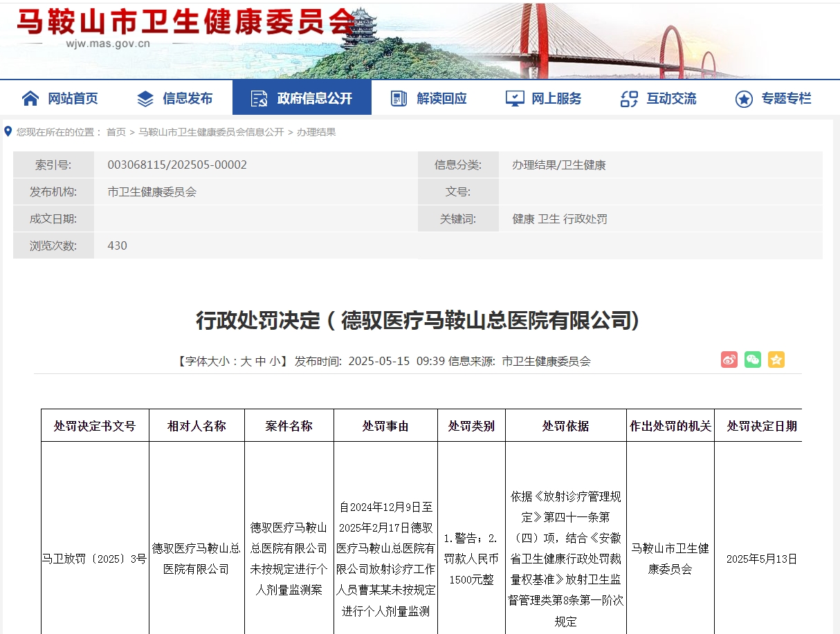Screen dimensions: 840x634
Task: Set font size to 中
Action: click(x=260, y=361)
